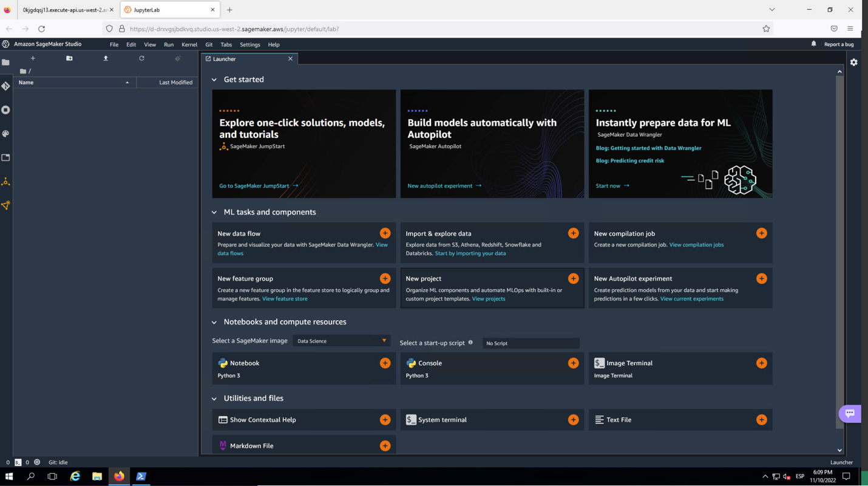Image resolution: width=868 pixels, height=486 pixels.
Task: Open the File menu
Action: pyautogui.click(x=114, y=44)
